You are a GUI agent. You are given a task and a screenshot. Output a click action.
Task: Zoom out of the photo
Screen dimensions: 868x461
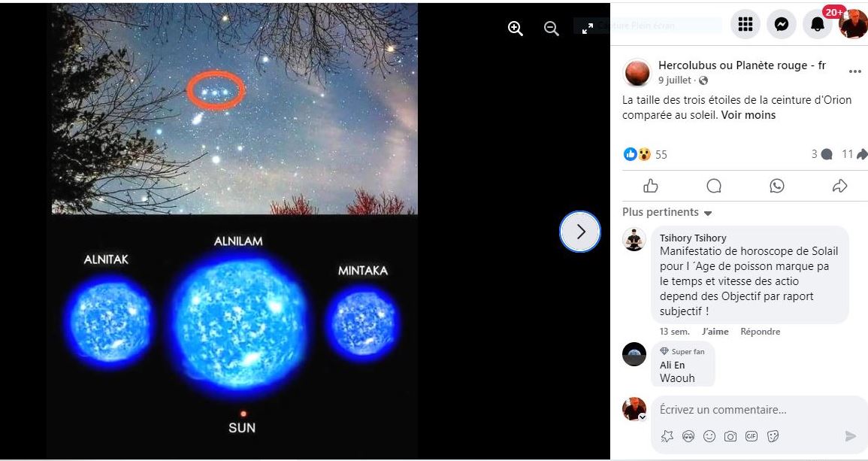(x=552, y=29)
